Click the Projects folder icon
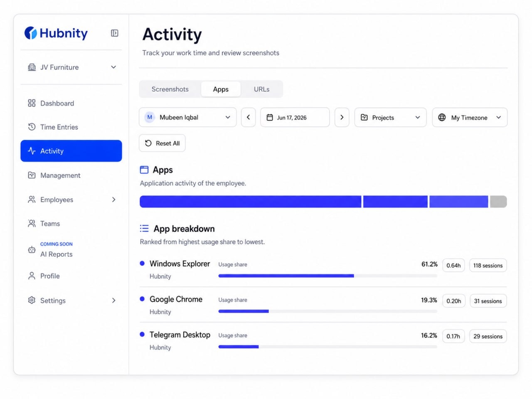 [364, 118]
